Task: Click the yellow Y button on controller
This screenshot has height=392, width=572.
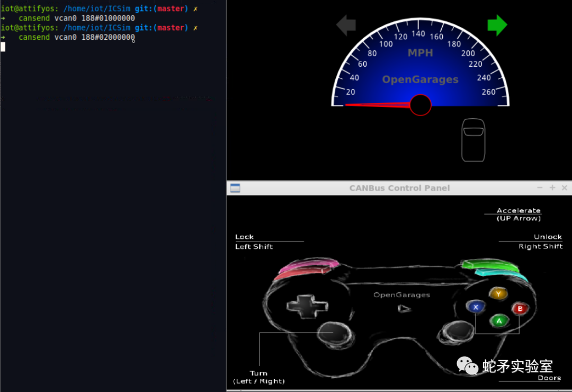Action: (498, 293)
